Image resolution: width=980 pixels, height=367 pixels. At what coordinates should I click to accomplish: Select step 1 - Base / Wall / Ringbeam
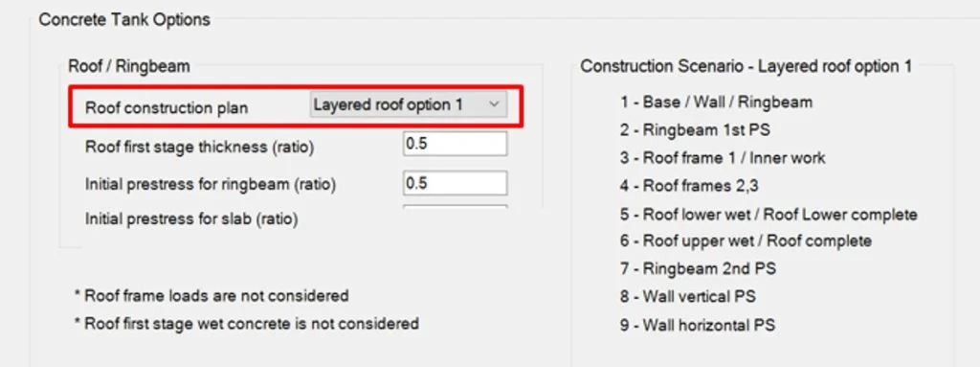(x=716, y=103)
